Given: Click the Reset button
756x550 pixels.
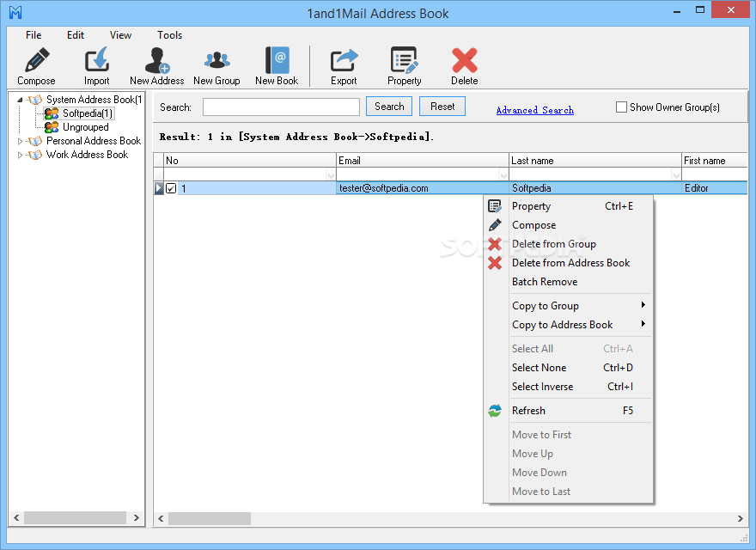Looking at the screenshot, I should (442, 107).
